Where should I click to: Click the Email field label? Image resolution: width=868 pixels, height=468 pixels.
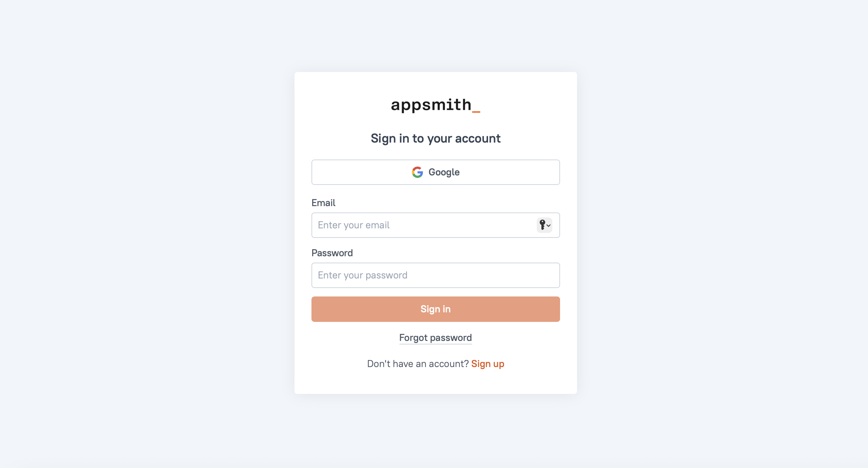click(x=323, y=203)
